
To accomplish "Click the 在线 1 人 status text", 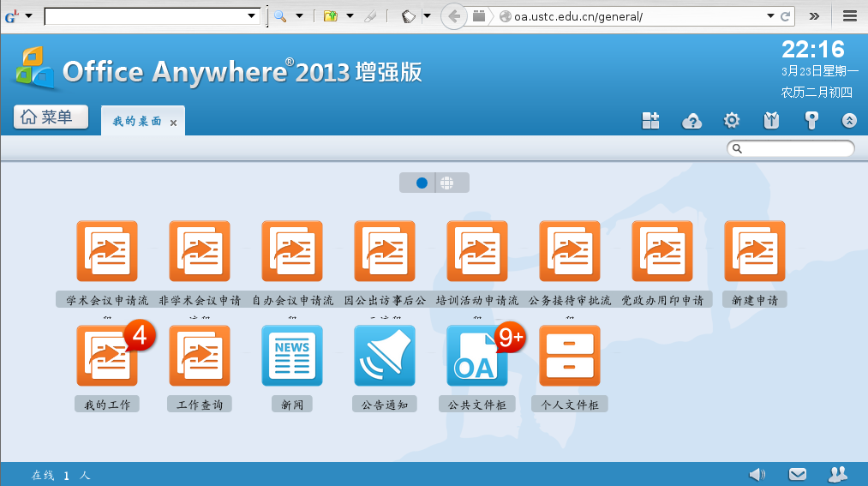I will click(x=60, y=475).
